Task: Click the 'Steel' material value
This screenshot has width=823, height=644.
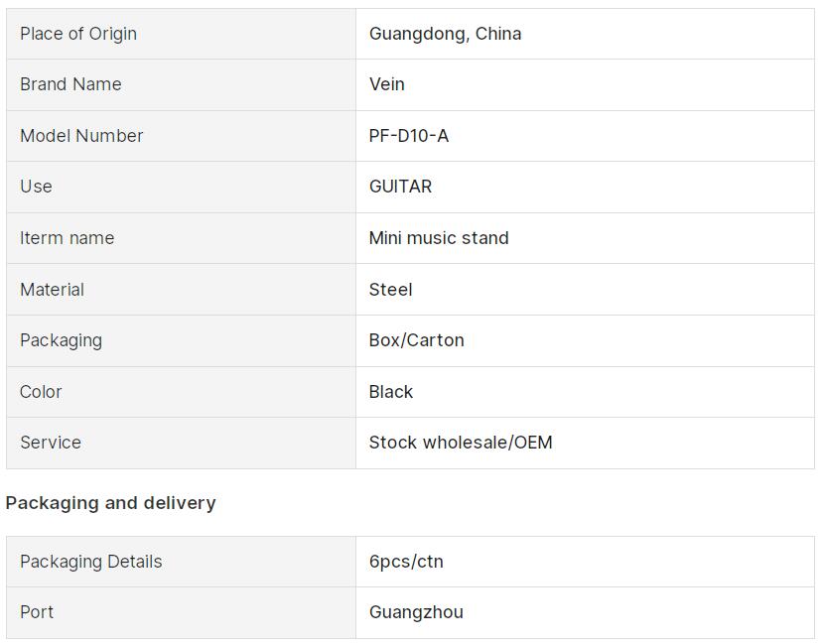Action: tap(390, 290)
